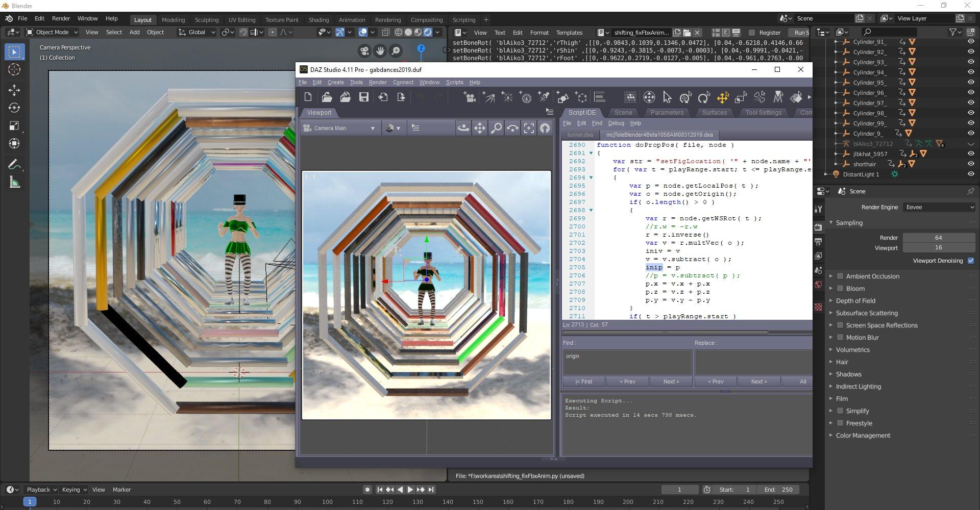Open the World properties tab icon
Viewport: 980px width, 510px height.
(x=818, y=285)
